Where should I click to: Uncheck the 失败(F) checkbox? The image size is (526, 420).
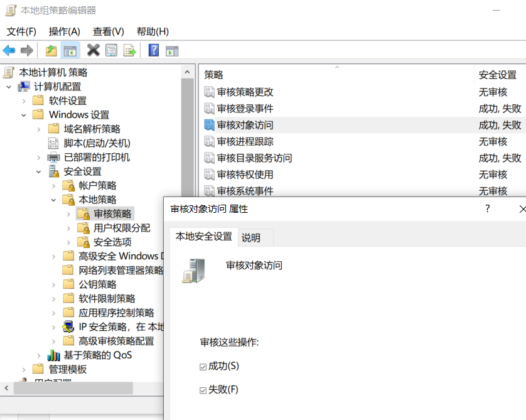pyautogui.click(x=203, y=390)
